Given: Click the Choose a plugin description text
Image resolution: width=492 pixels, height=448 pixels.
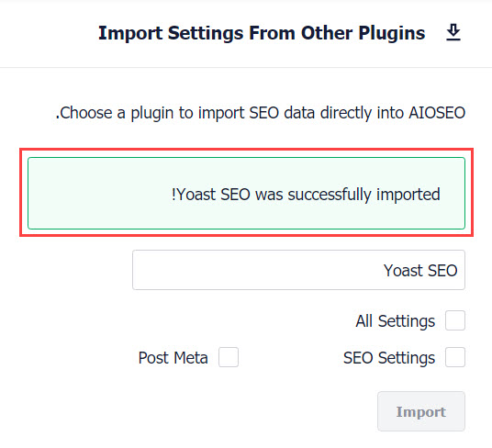Looking at the screenshot, I should point(261,113).
